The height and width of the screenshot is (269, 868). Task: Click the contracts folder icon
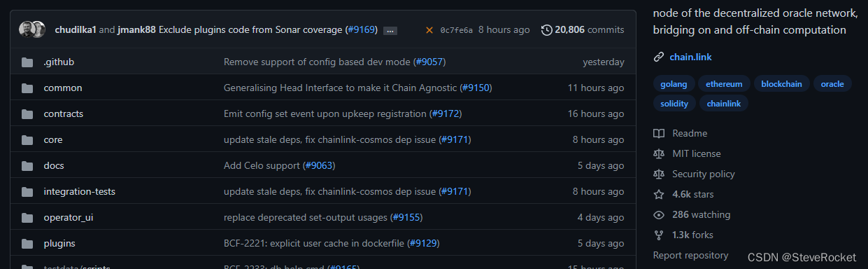pos(27,114)
